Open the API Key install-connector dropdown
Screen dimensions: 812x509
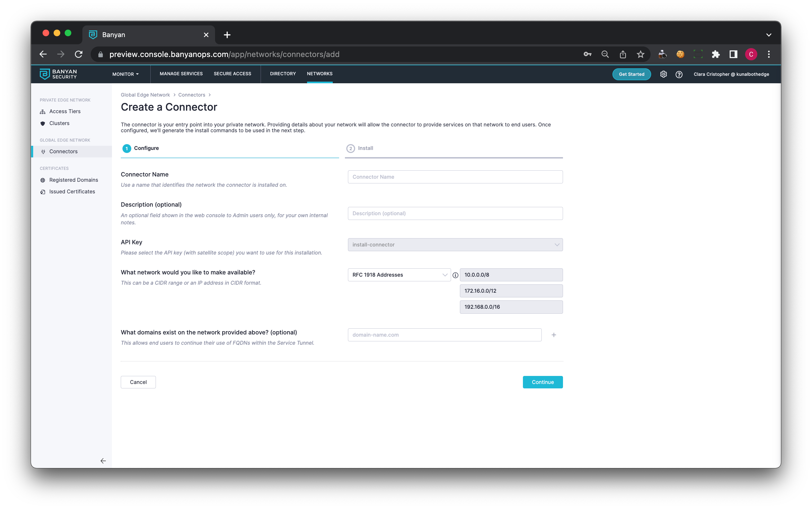[455, 245]
